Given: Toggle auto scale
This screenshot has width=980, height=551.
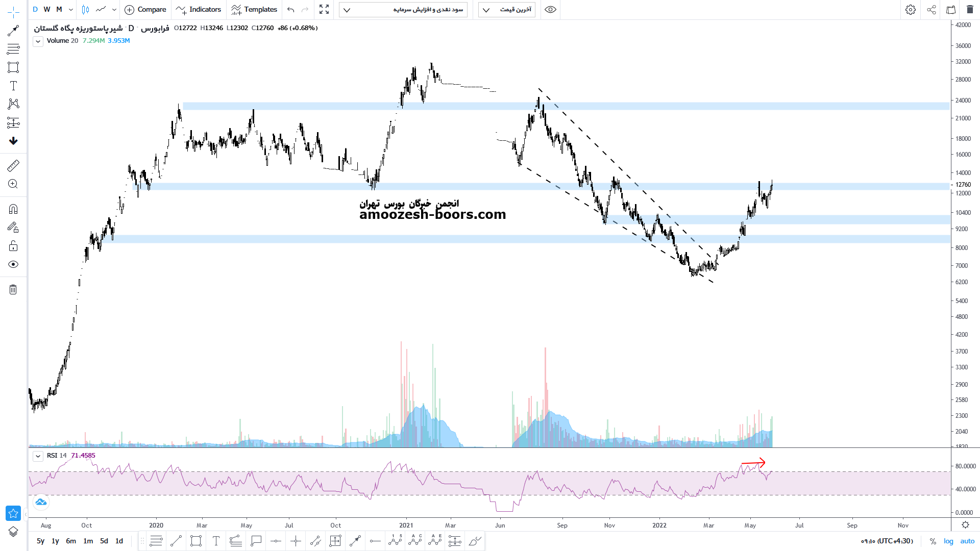Looking at the screenshot, I should tap(967, 541).
